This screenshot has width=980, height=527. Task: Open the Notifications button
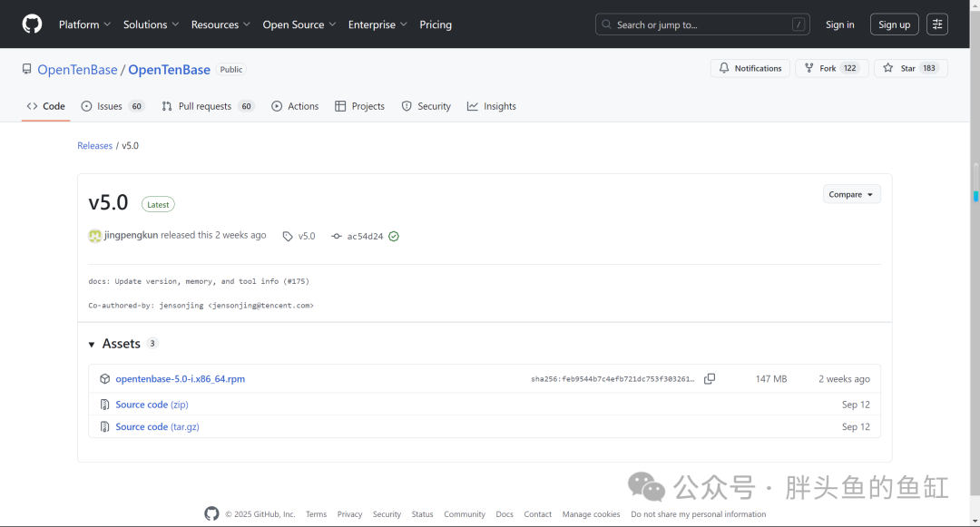750,68
